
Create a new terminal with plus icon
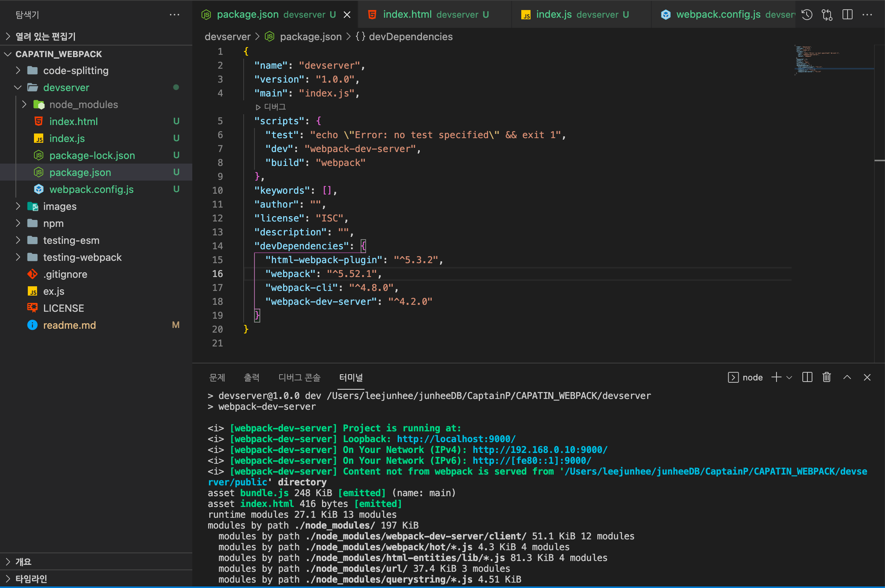776,377
